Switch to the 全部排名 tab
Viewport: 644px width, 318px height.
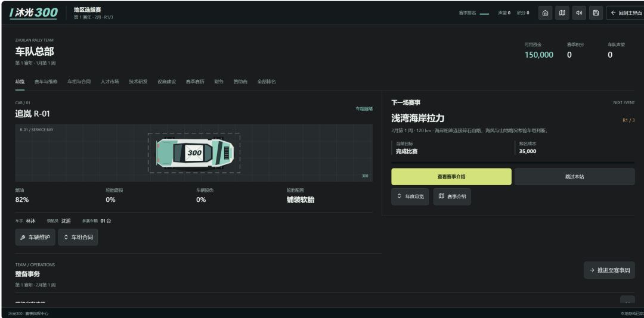tap(267, 82)
